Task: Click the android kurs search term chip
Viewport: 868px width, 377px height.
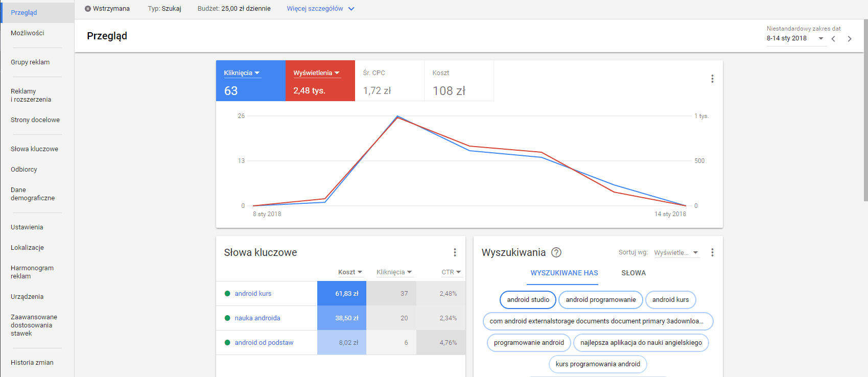Action: (670, 300)
